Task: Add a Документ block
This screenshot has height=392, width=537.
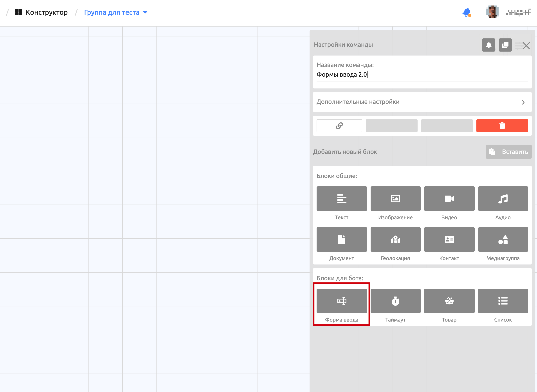Action: click(341, 239)
